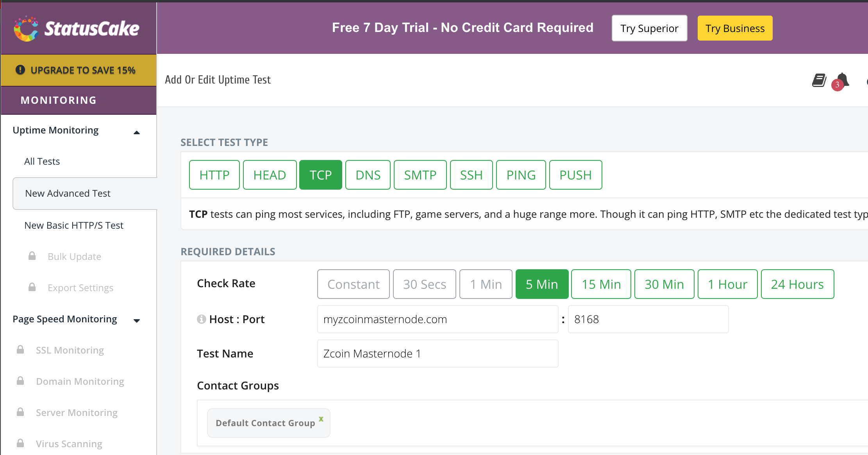This screenshot has height=455, width=868.
Task: Click the Try Business button
Action: [734, 28]
